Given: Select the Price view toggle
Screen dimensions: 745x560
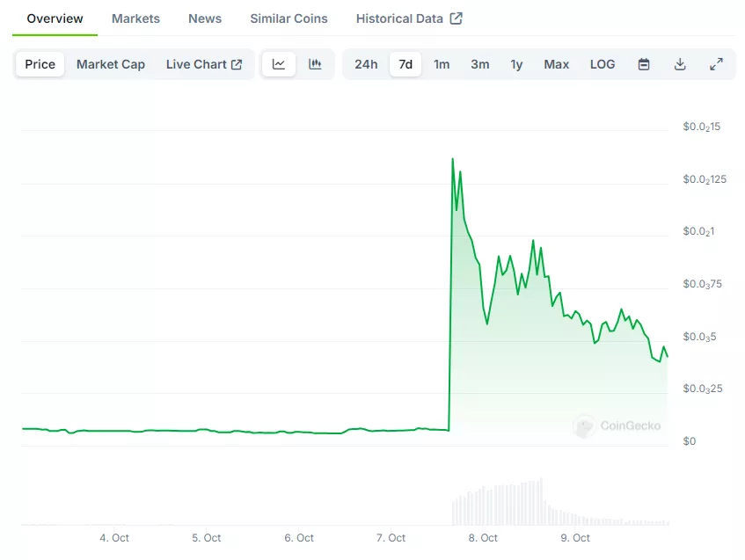Looking at the screenshot, I should click(39, 63).
